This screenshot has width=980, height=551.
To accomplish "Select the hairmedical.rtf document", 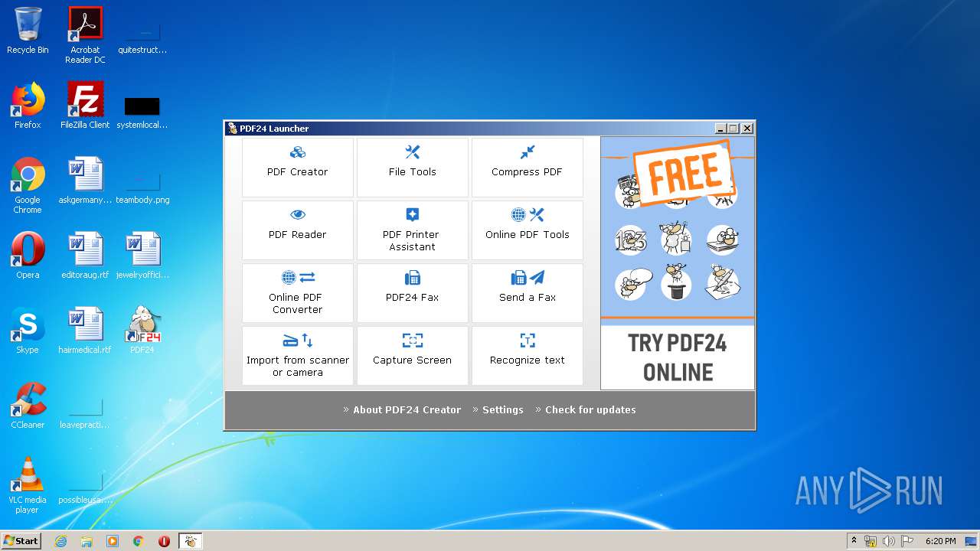I will [x=85, y=331].
